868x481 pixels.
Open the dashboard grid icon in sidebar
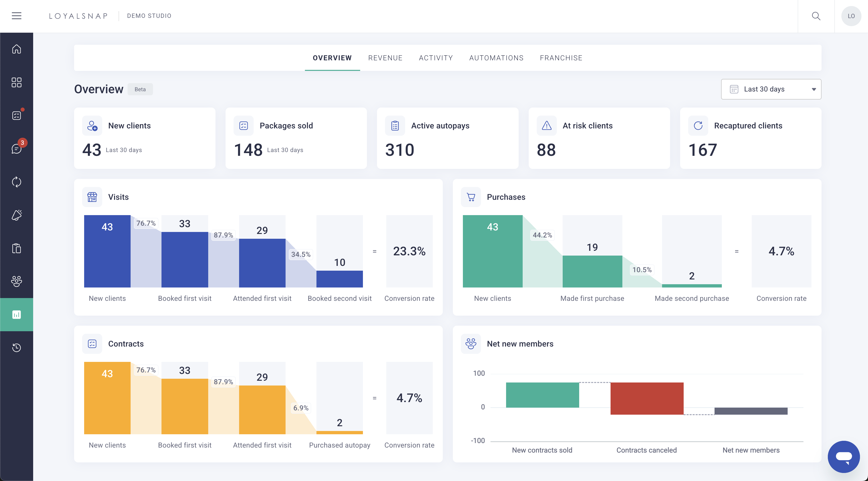(17, 83)
